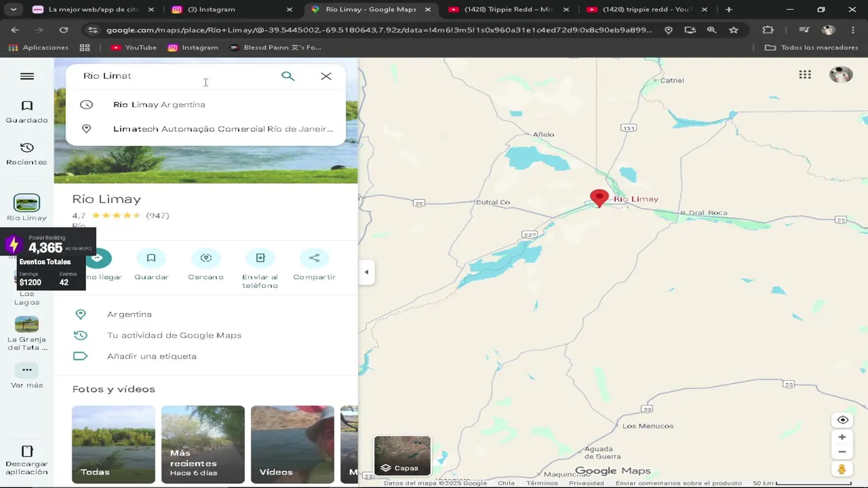The image size is (868, 488).
Task: Click Enviar al teléfono button
Action: click(260, 268)
